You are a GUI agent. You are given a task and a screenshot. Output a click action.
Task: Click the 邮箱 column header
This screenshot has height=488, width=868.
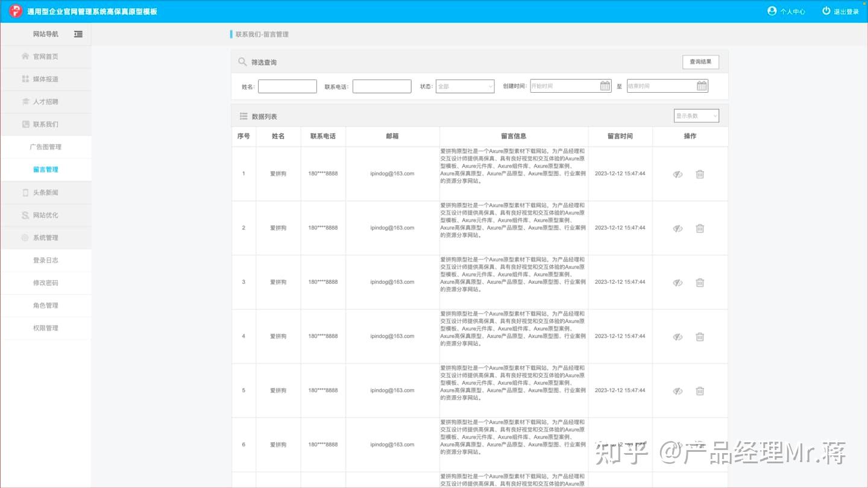point(392,136)
